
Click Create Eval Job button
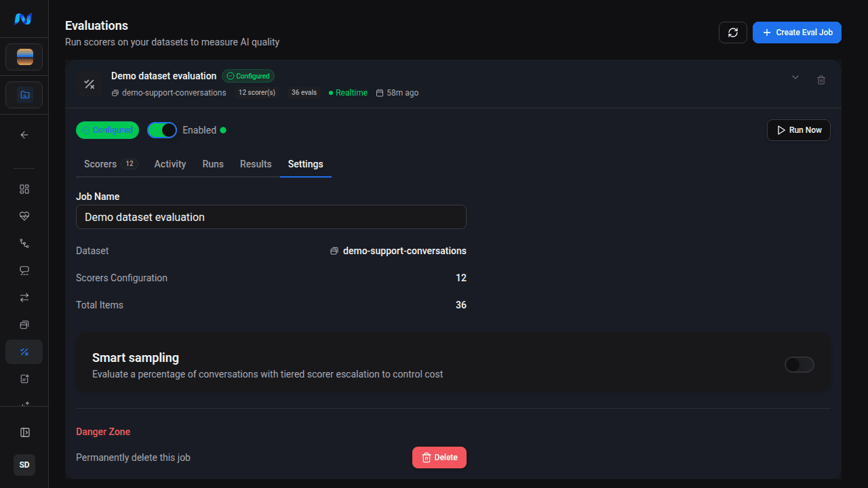point(797,33)
